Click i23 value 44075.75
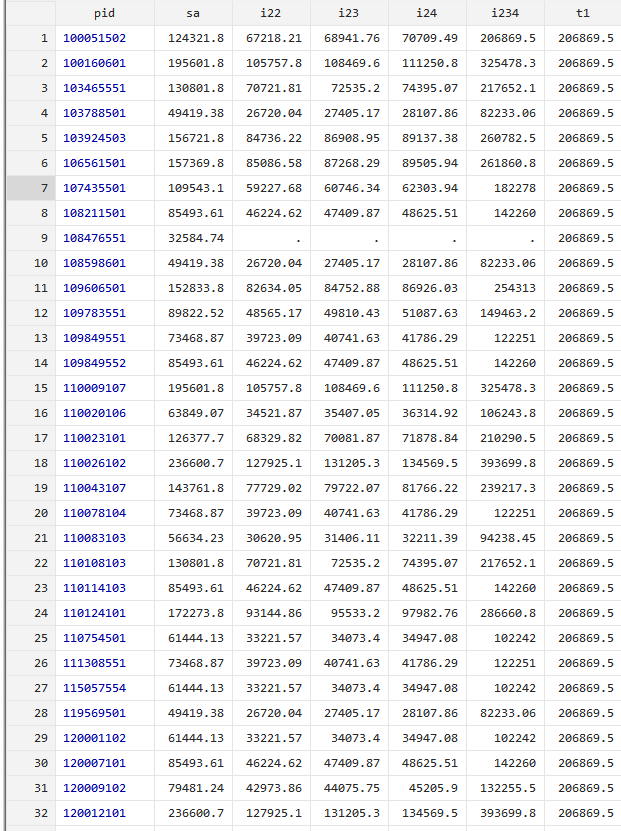 [349, 788]
